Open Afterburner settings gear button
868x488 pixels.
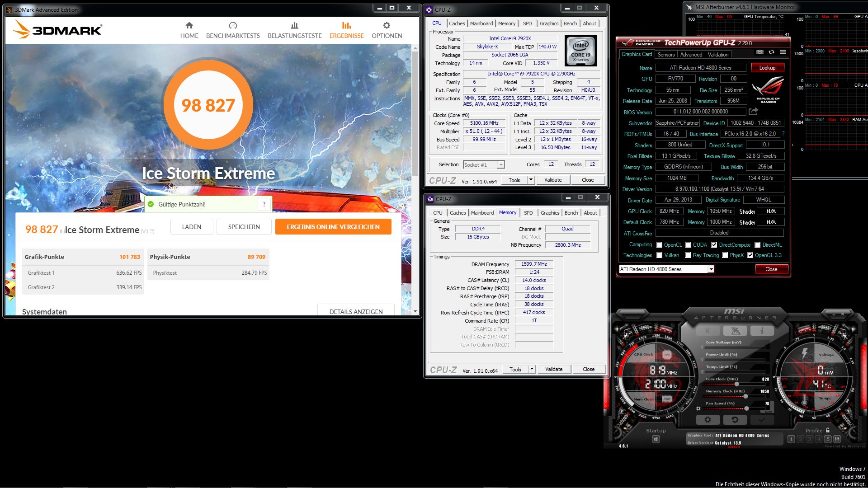pos(708,420)
